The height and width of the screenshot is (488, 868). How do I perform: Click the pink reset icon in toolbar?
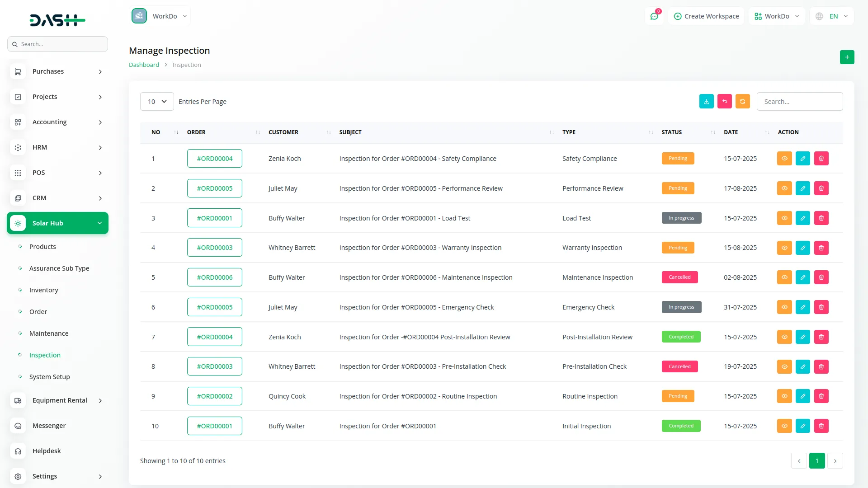coord(724,102)
